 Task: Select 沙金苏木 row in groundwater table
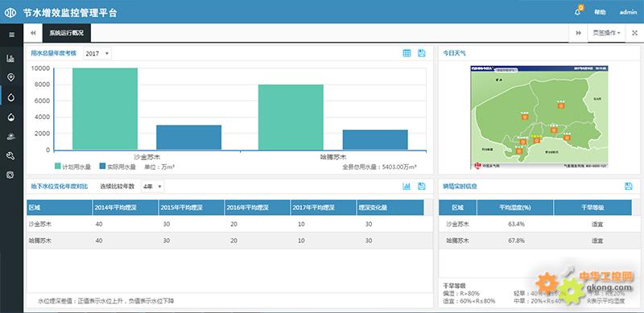tap(229, 224)
